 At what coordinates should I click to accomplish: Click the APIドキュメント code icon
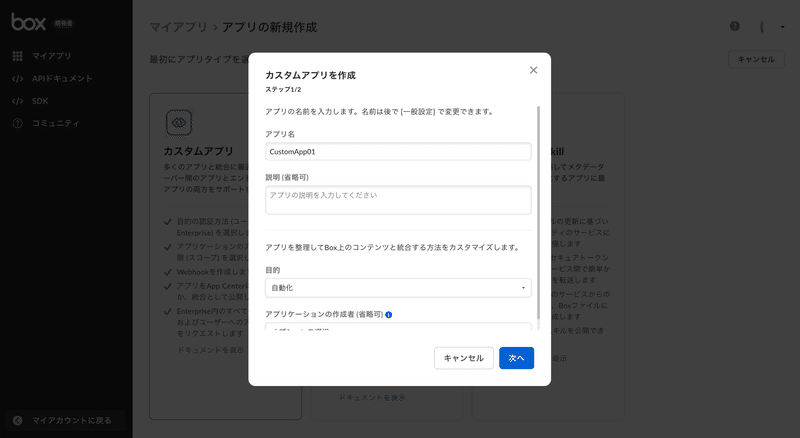click(x=17, y=78)
